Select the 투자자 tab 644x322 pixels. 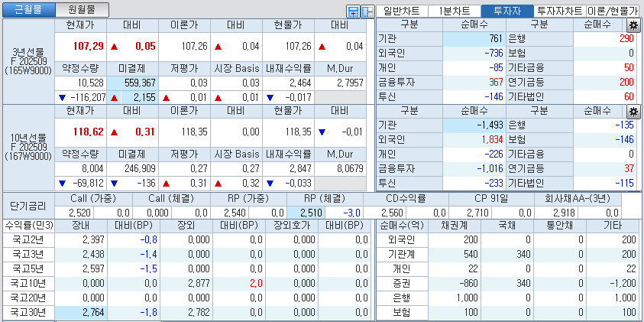pos(507,11)
